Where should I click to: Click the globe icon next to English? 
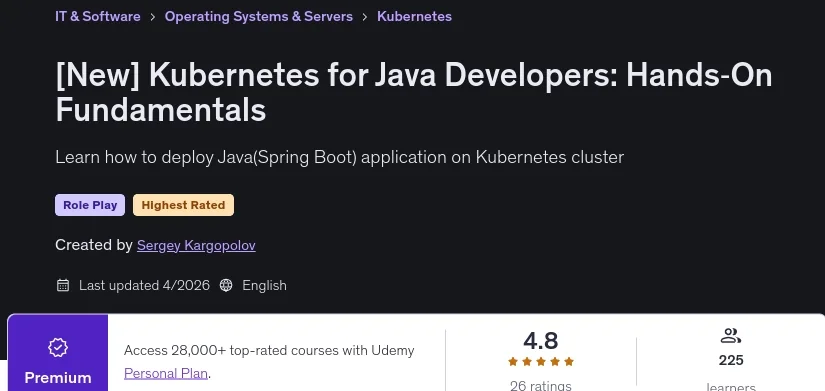click(226, 285)
